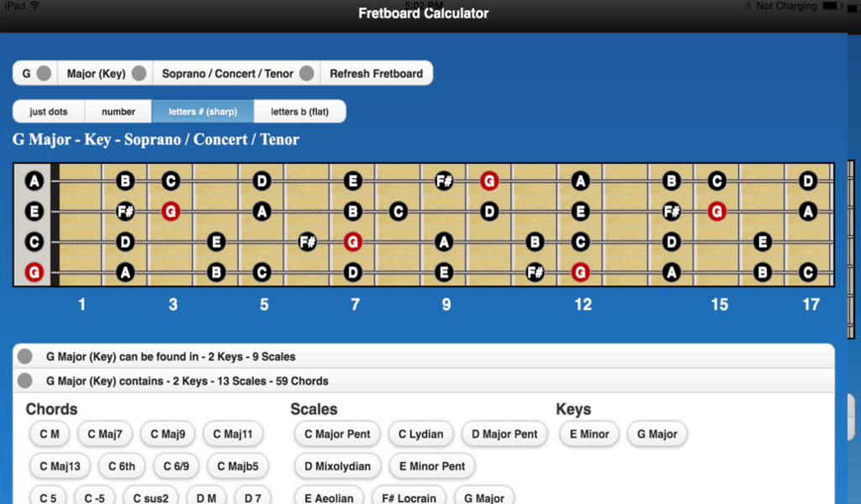861x504 pixels.
Task: Switch display mode to 'just dots'
Action: click(48, 110)
